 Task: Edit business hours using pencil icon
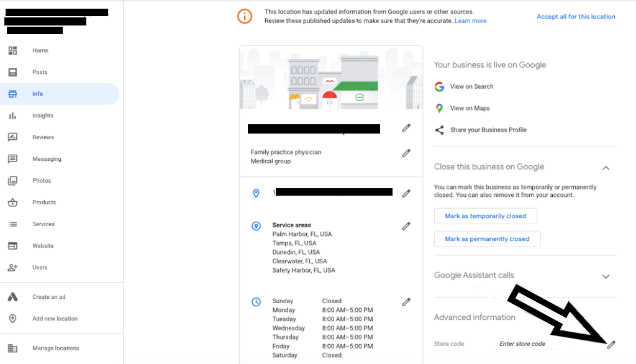[406, 302]
